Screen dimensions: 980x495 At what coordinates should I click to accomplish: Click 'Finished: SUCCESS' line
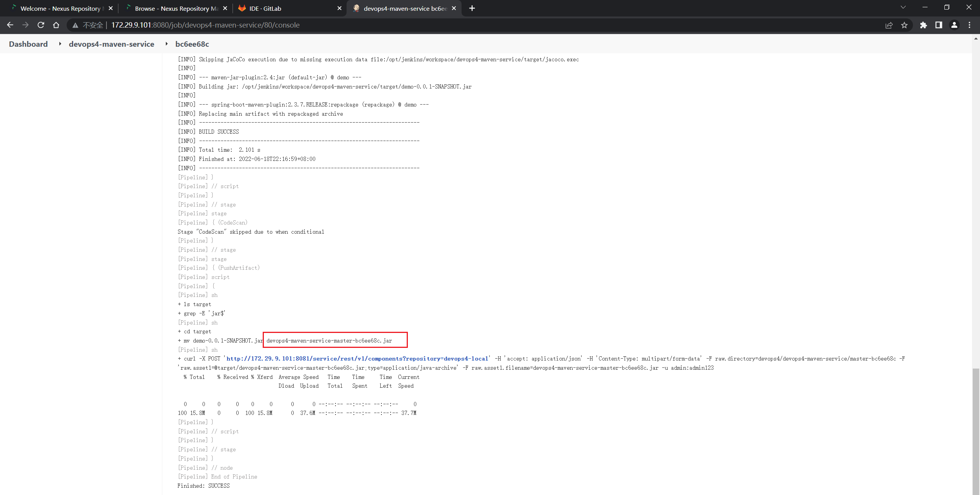tap(203, 486)
